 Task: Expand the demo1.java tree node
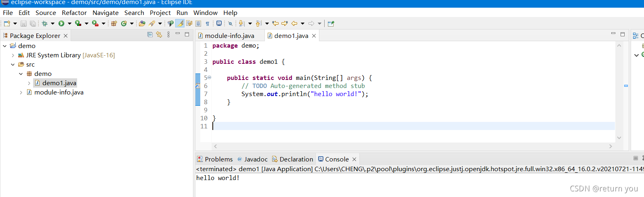(x=29, y=83)
